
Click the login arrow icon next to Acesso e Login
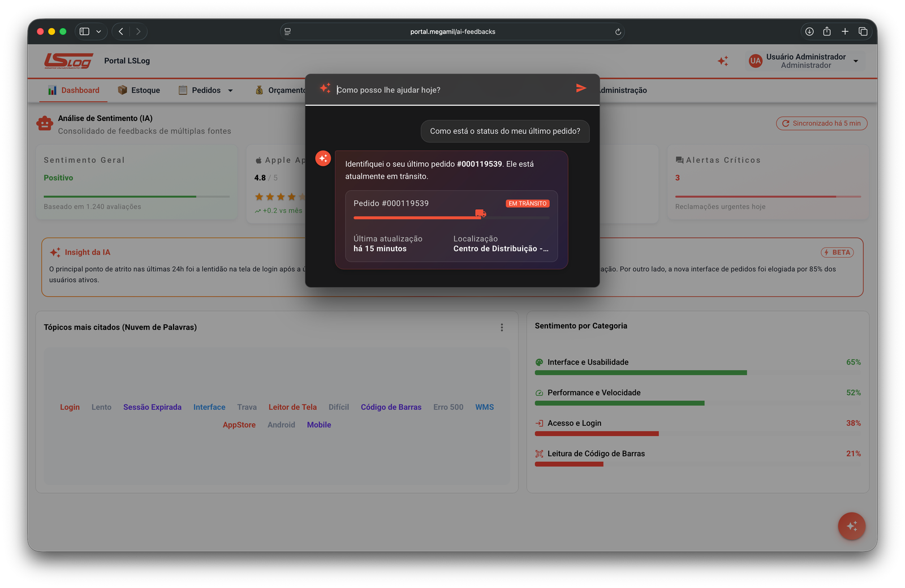click(537, 423)
